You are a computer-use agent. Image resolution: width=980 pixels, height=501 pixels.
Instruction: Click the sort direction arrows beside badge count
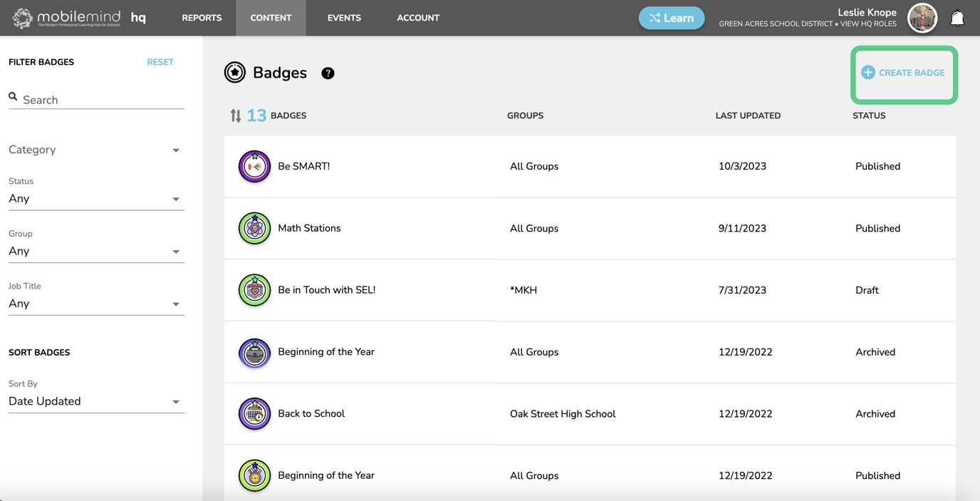236,115
